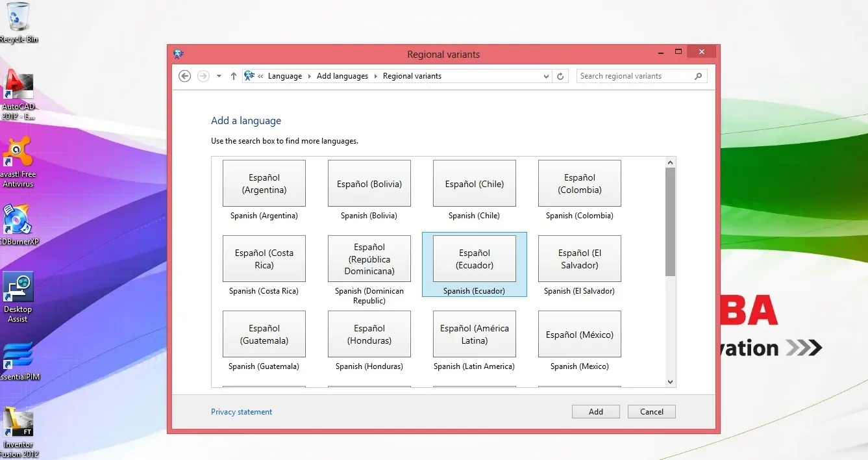
Task: Select Español (República Dominicana) tile
Action: [369, 259]
